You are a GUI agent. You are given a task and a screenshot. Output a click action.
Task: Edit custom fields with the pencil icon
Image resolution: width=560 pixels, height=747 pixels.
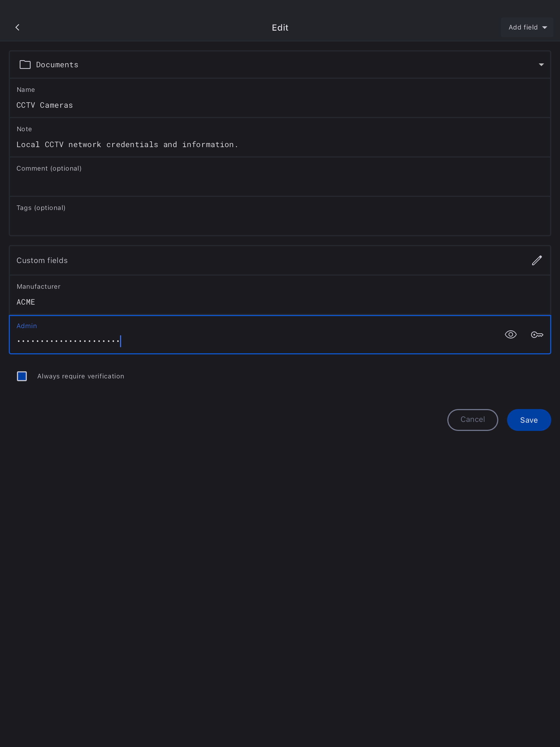[537, 260]
